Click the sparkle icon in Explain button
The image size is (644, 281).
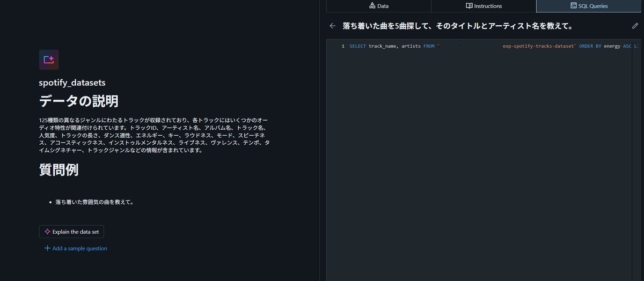pos(48,232)
